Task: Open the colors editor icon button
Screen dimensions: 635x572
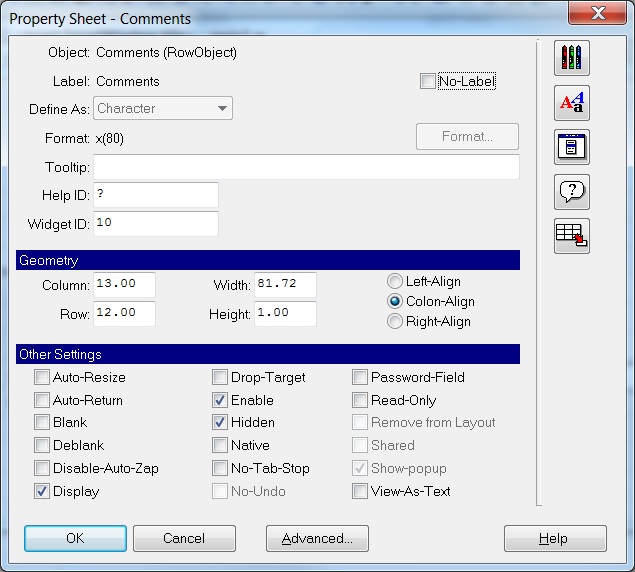Action: coord(571,58)
